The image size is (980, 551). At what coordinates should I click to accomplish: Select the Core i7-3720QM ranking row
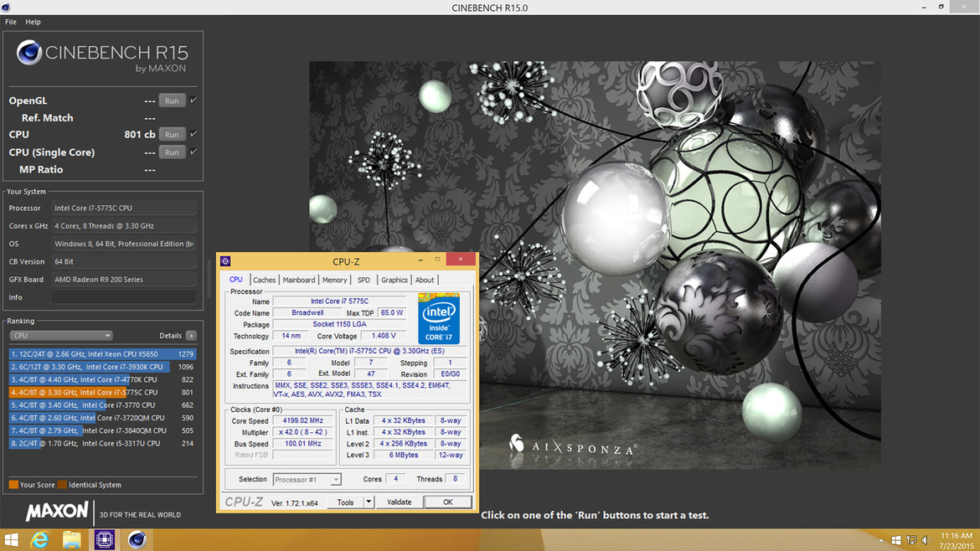(x=102, y=418)
